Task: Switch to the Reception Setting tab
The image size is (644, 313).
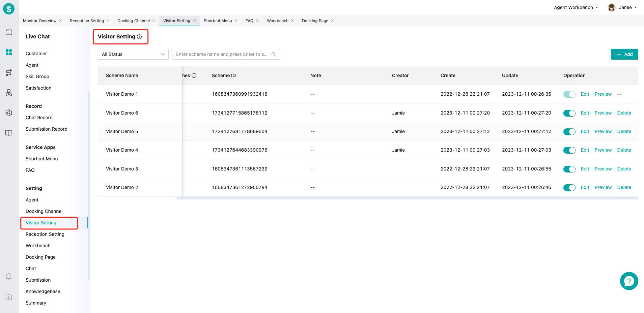Action: [87, 21]
